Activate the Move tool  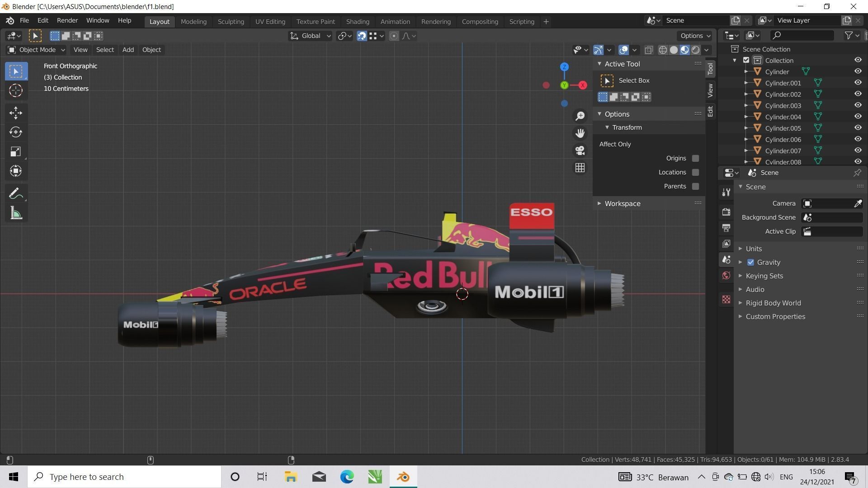[16, 113]
